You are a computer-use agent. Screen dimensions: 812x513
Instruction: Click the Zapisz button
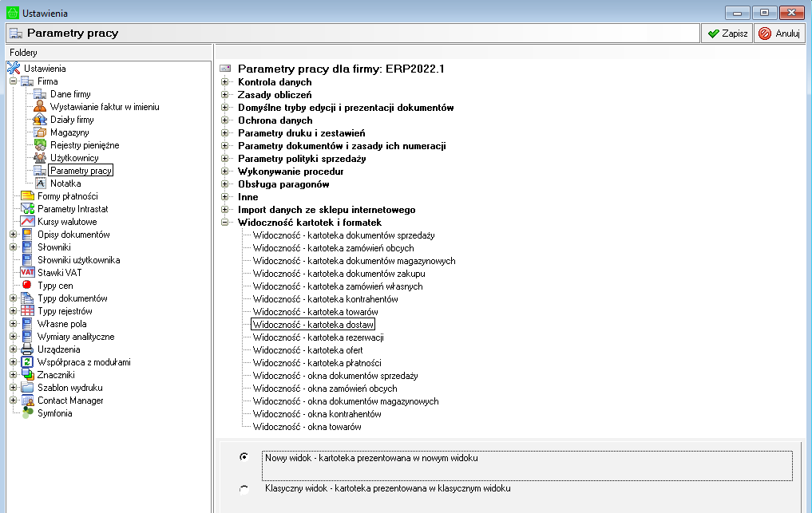click(x=727, y=34)
